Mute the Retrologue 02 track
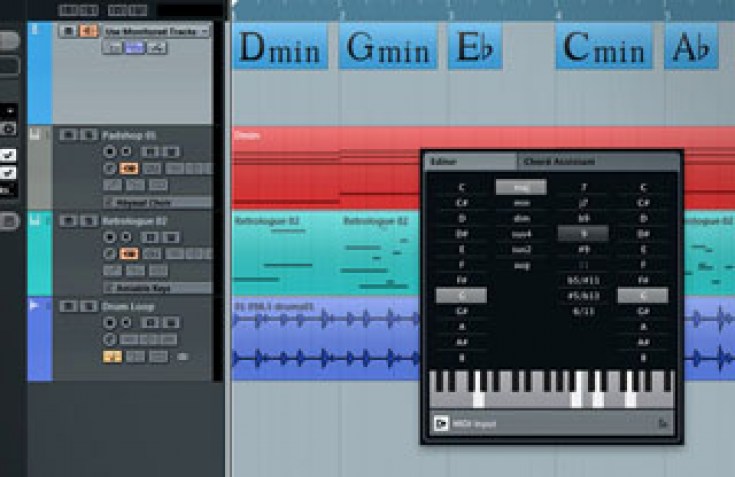Image resolution: width=735 pixels, height=477 pixels. (x=68, y=221)
